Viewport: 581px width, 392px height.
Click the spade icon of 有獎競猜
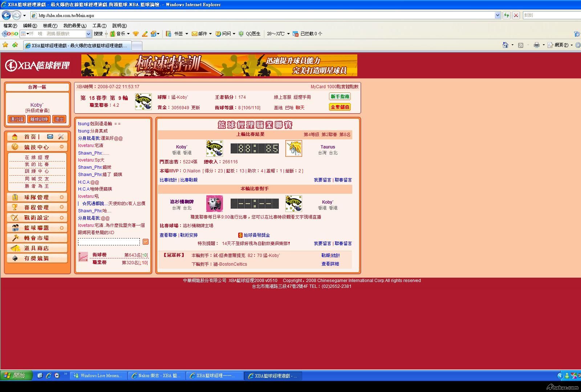pos(15,258)
